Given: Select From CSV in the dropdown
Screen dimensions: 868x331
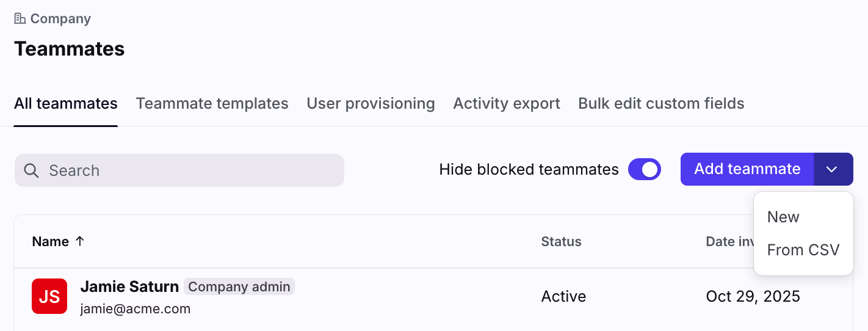Looking at the screenshot, I should coord(803,250).
